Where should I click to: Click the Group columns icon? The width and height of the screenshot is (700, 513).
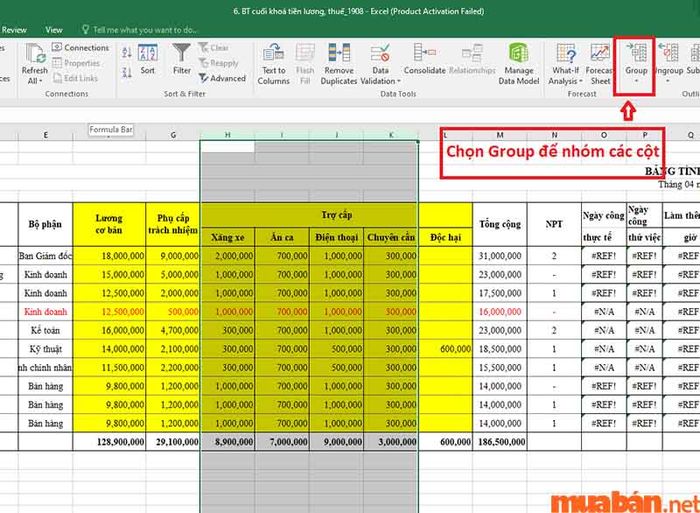(x=636, y=53)
